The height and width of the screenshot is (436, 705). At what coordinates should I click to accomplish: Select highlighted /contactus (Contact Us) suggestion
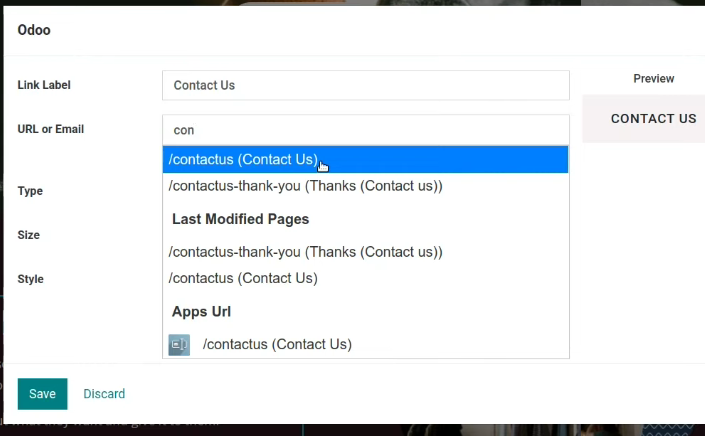[x=366, y=160]
